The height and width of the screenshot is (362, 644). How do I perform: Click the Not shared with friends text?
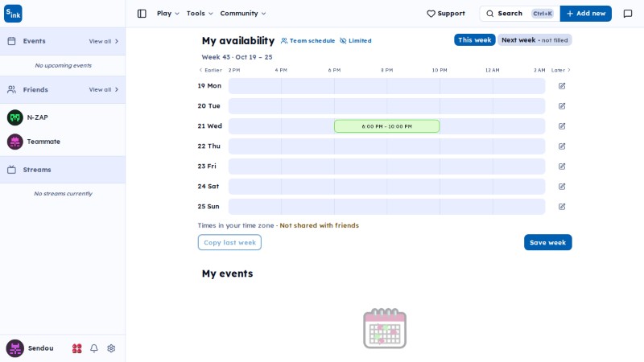319,225
